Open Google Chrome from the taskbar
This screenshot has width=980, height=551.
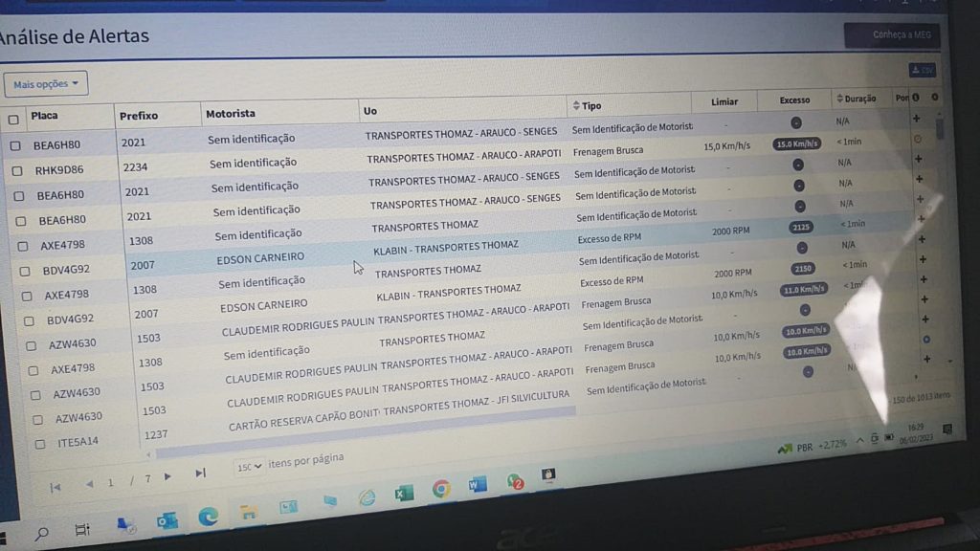[440, 489]
